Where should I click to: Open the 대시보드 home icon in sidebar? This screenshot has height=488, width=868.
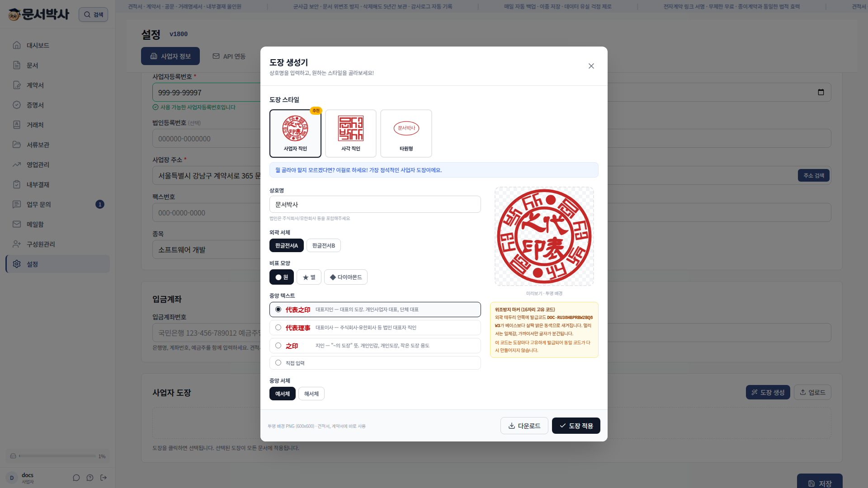pyautogui.click(x=17, y=45)
